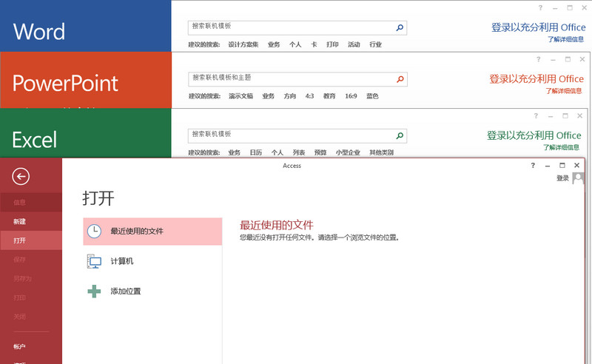This screenshot has height=364, width=592.
Task: Click 小型企业 suggested search in Excel
Action: (348, 152)
